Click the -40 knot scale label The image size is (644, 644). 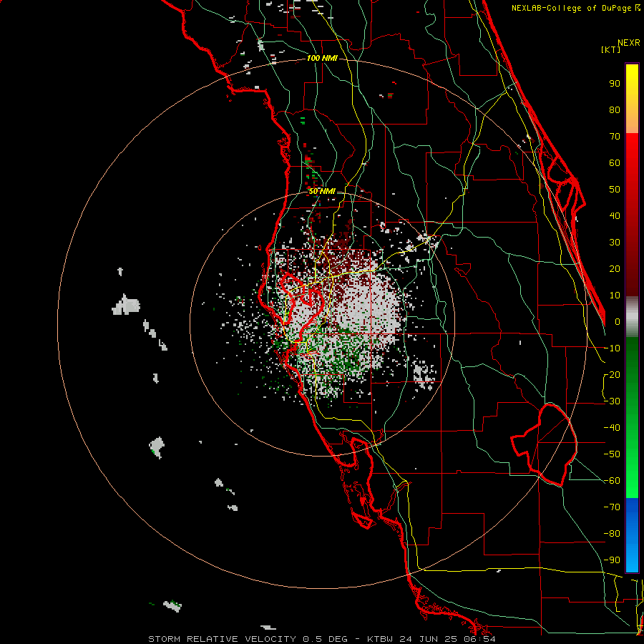[x=612, y=428]
